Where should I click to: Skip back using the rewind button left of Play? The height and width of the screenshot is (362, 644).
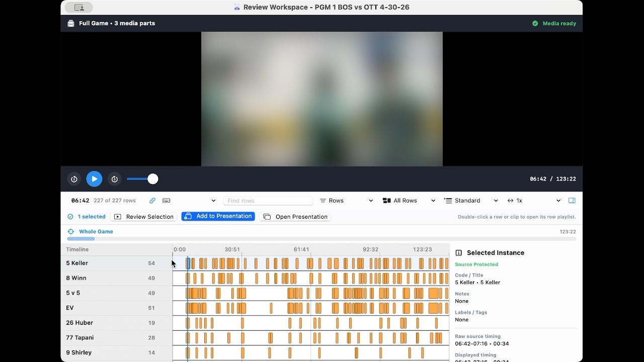[74, 179]
